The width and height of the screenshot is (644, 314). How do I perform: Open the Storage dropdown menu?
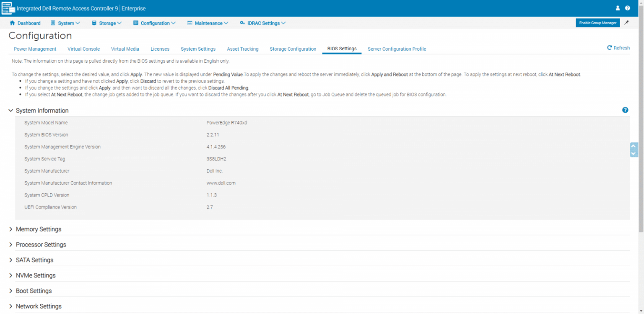pos(106,23)
